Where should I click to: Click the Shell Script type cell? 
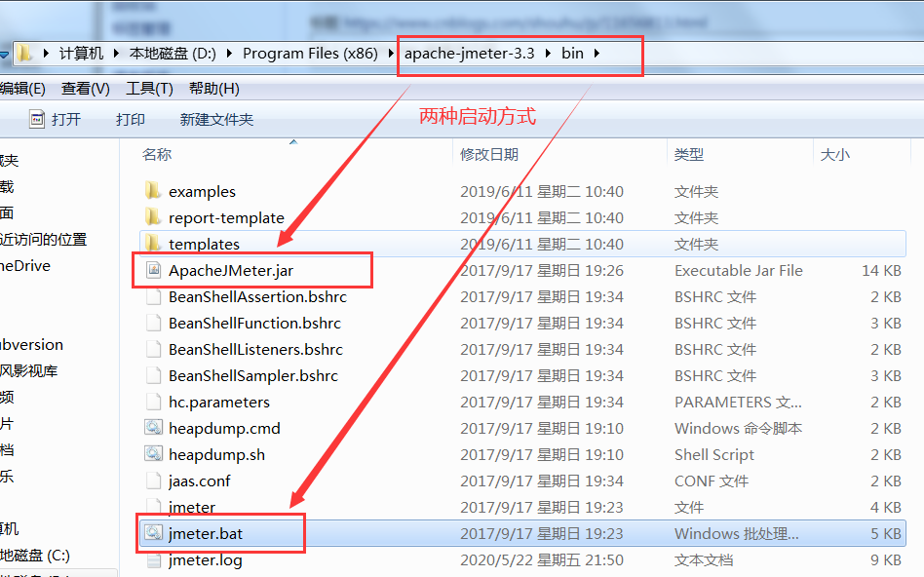coord(714,454)
